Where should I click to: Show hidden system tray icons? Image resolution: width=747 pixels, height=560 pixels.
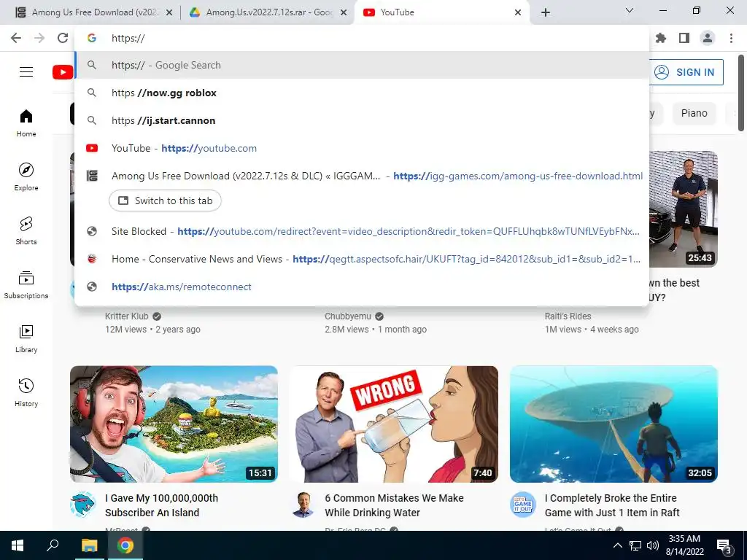pyautogui.click(x=617, y=545)
